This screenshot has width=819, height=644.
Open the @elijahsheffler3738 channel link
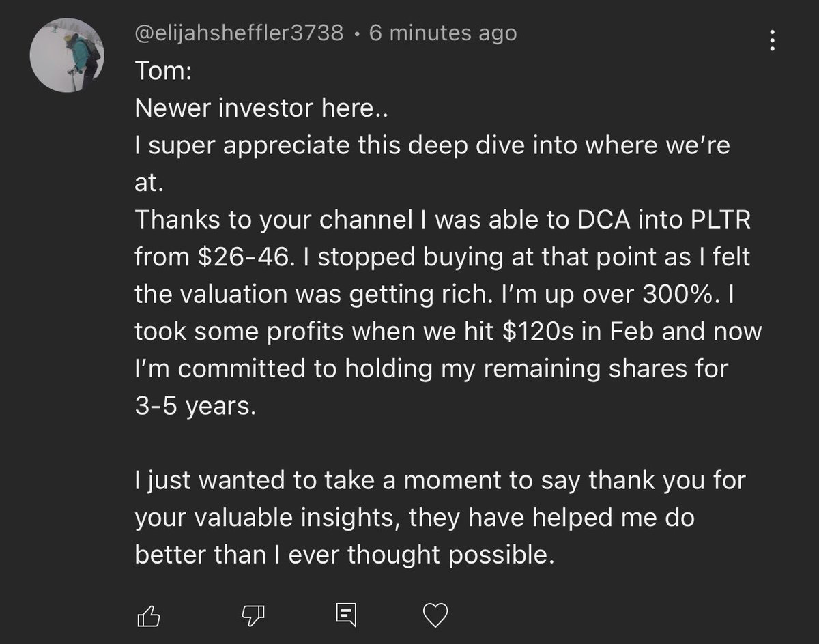point(239,33)
